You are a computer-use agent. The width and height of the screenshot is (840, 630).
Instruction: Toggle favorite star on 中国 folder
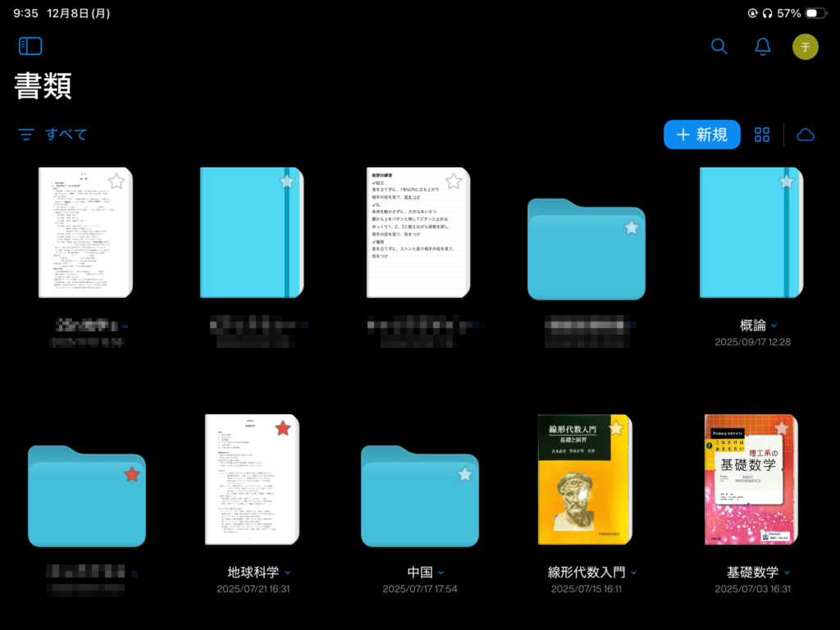point(465,474)
